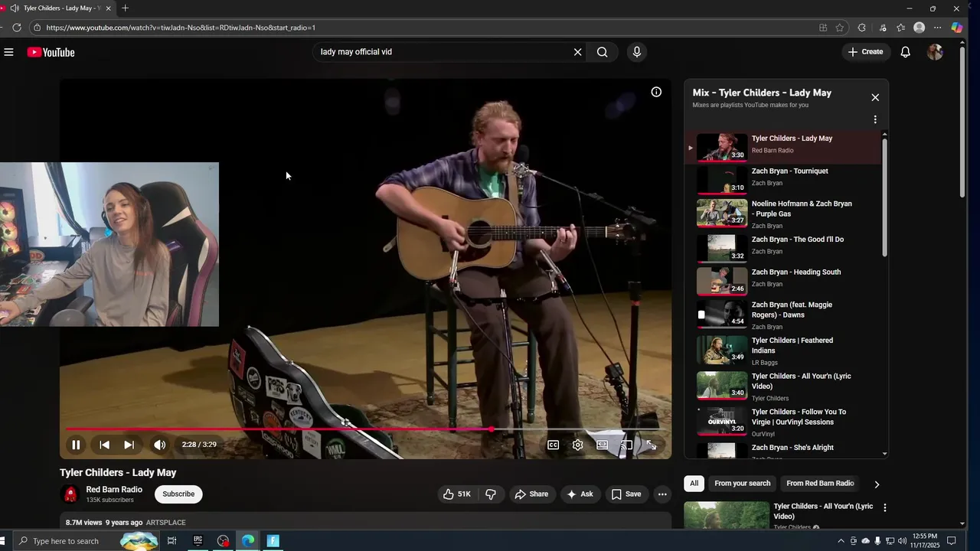Click the video info card icon
Screen dimensions: 980x551
tap(656, 92)
